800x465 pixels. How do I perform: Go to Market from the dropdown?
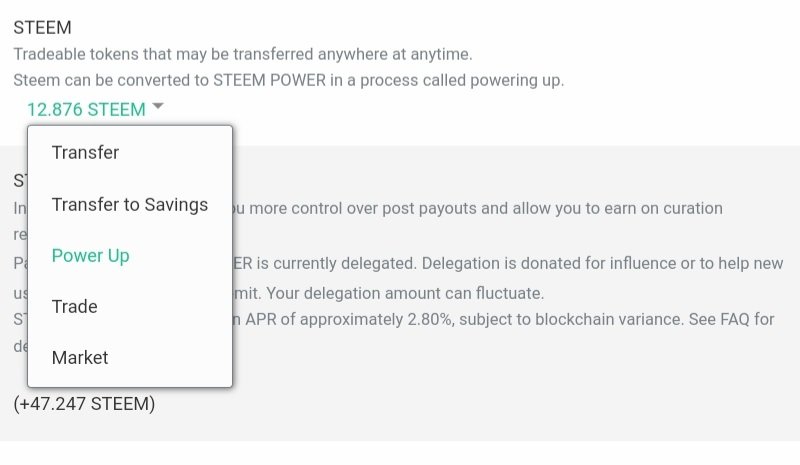[x=80, y=357]
